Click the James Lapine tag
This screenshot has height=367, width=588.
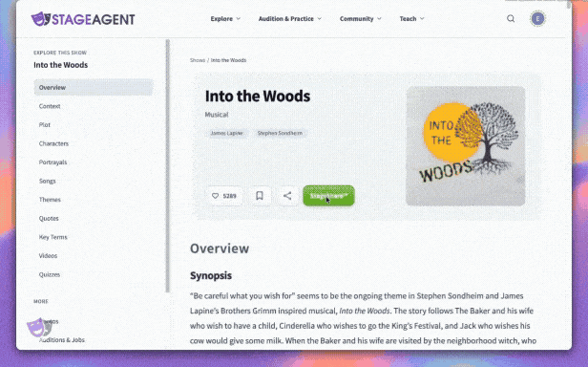coord(226,133)
